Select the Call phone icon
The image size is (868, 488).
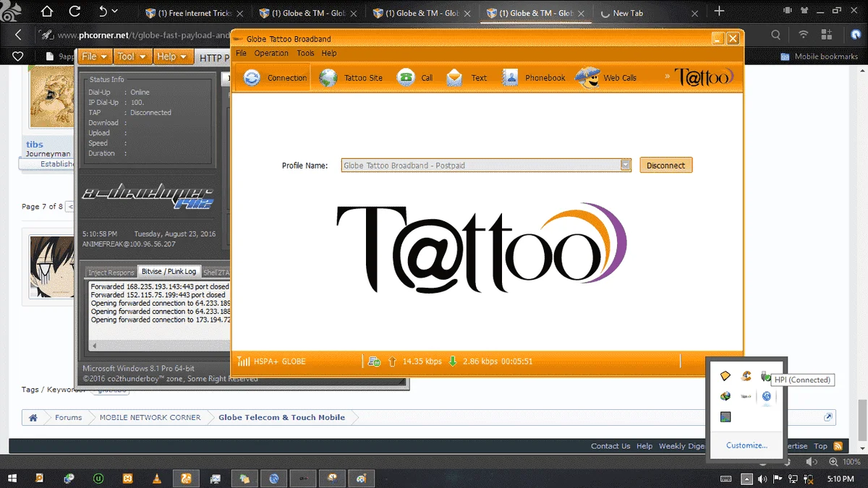pos(406,77)
